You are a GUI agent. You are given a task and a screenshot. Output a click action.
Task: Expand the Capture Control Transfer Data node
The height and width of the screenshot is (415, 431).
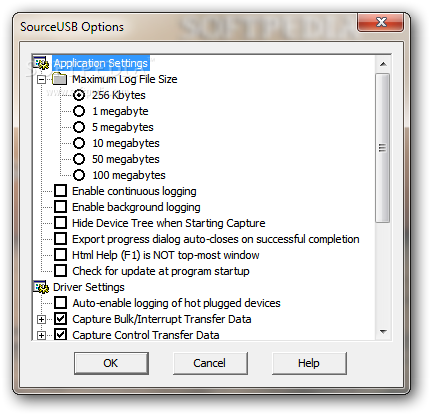tap(41, 335)
